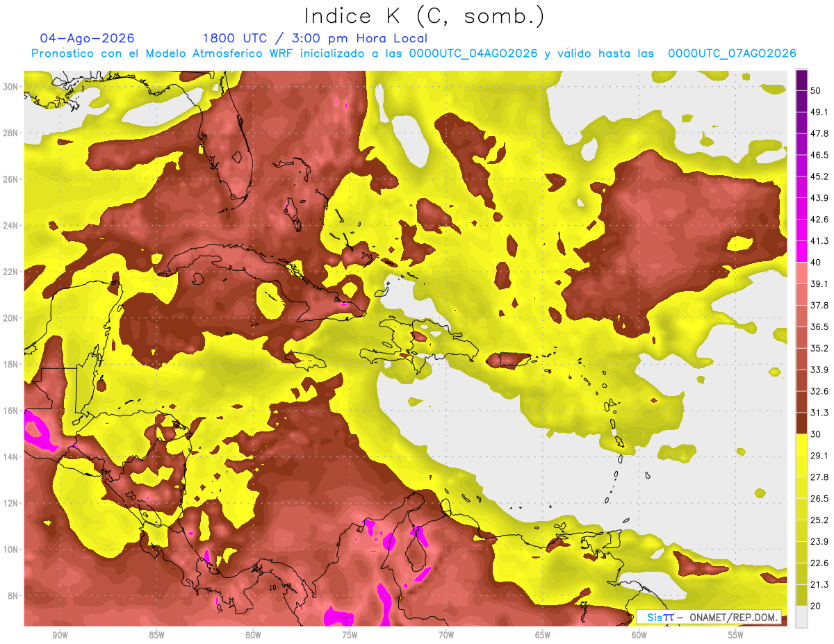The width and height of the screenshot is (834, 644).
Task: Click the legend value '39.1'
Action: (820, 284)
